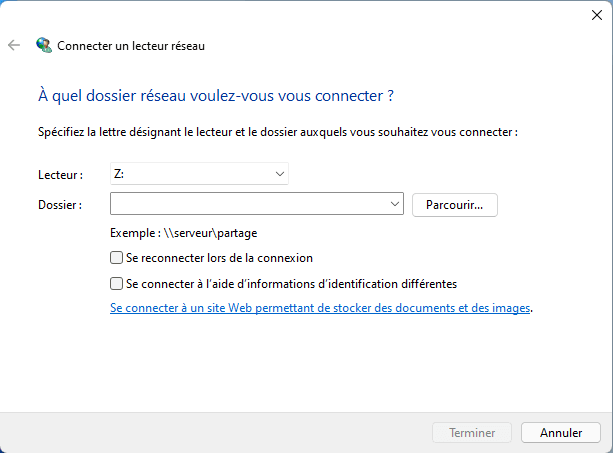Close the network drive dialog window
The width and height of the screenshot is (613, 453).
(x=597, y=14)
